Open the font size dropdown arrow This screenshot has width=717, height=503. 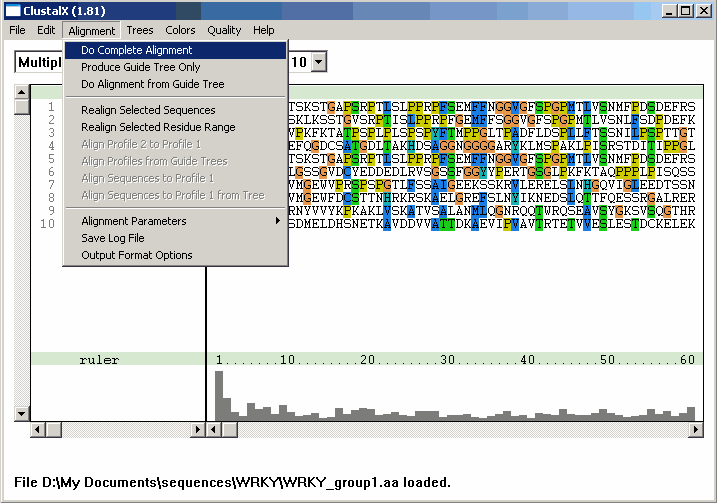click(x=319, y=62)
